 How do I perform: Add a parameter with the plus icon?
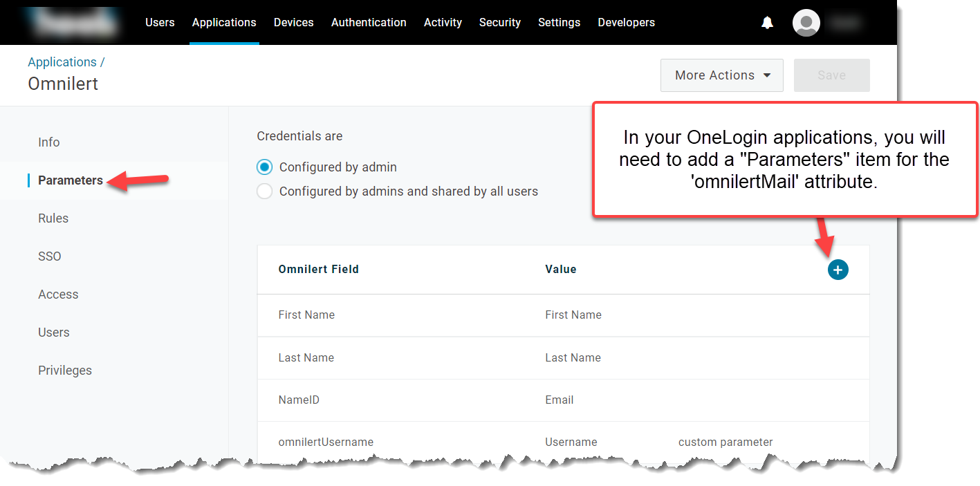click(838, 270)
